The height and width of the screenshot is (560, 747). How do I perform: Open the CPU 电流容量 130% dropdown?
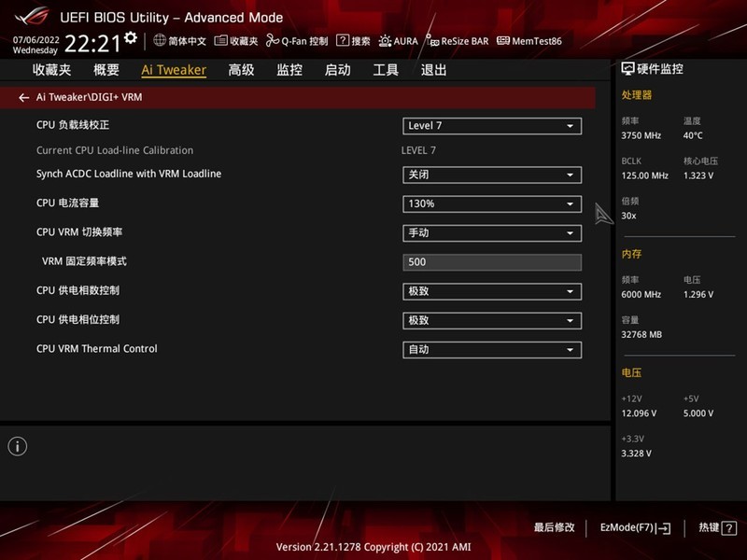pyautogui.click(x=492, y=203)
